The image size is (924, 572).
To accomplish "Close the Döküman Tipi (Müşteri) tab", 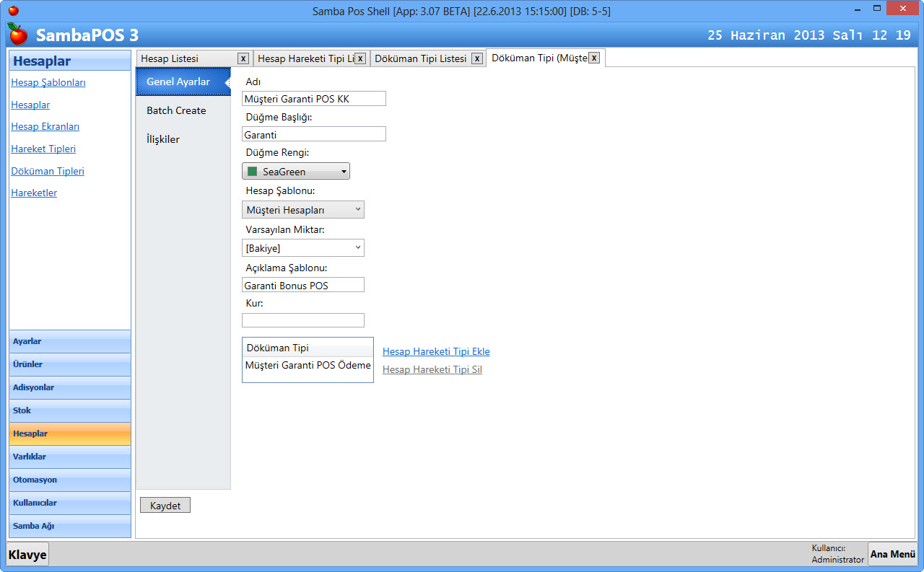I will [594, 58].
